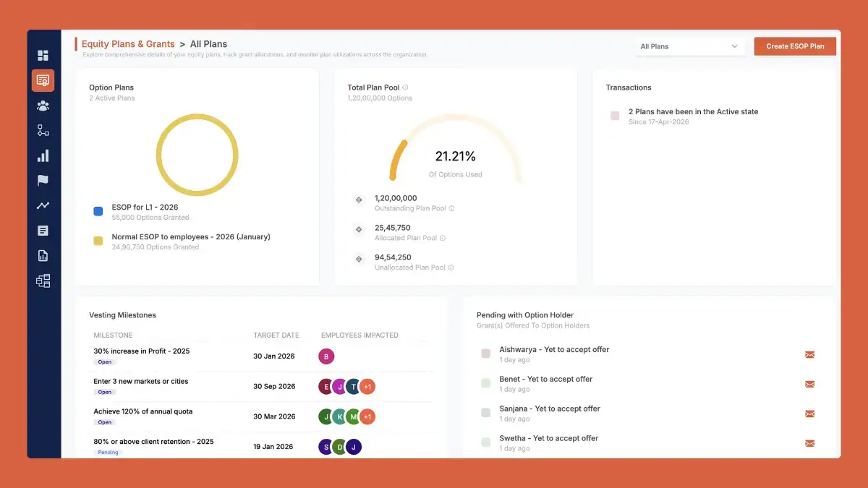868x488 pixels.
Task: Click "Achieve 120% of annual quota" milestone
Action: coord(143,411)
